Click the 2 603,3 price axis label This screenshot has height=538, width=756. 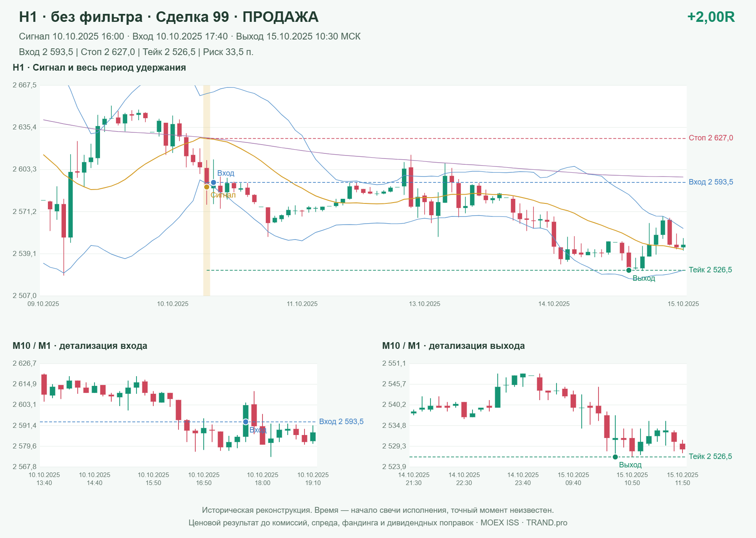point(24,169)
